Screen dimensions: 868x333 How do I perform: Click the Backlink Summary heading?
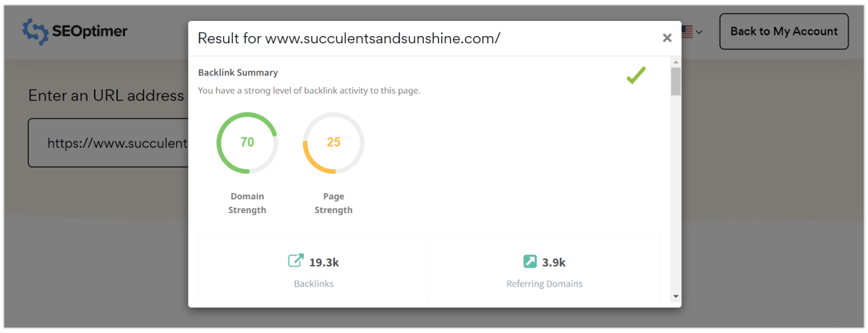[x=238, y=73]
